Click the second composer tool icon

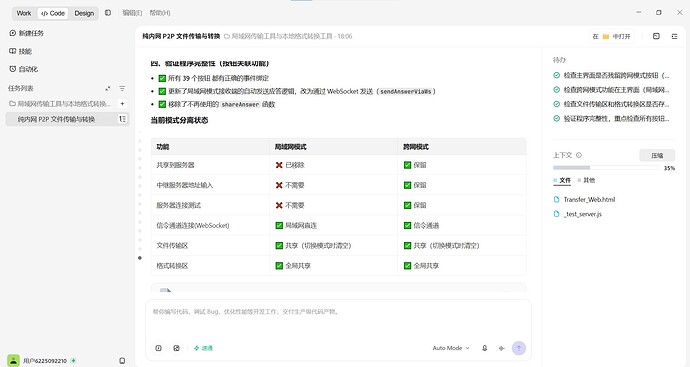(176, 348)
